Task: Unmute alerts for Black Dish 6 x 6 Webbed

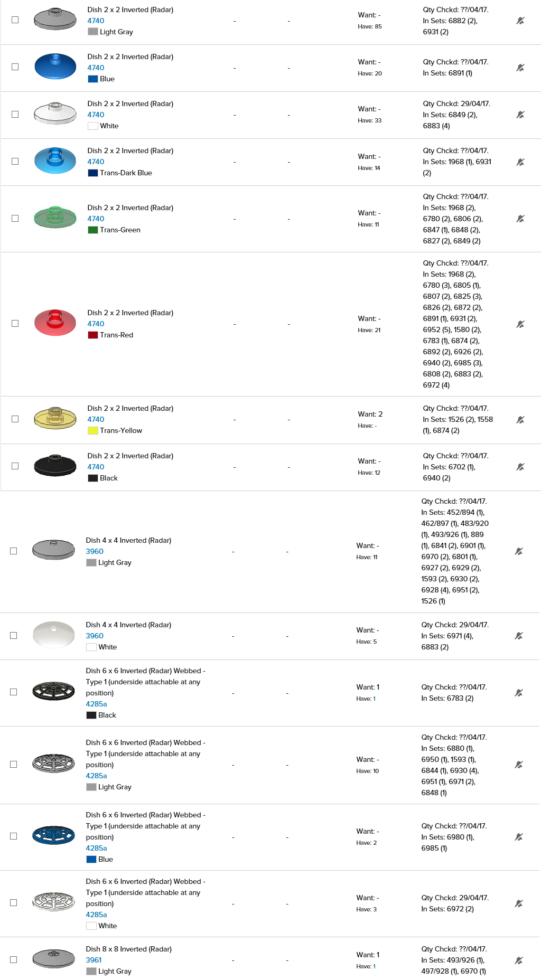Action: (519, 693)
